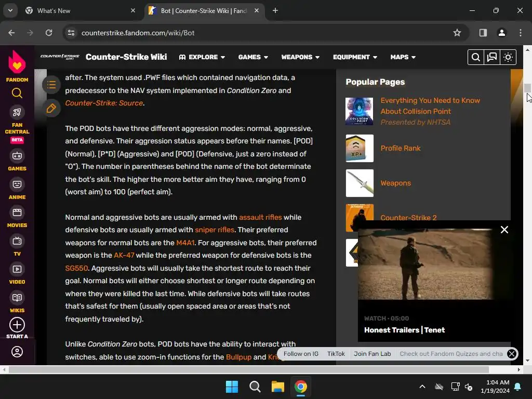Open the Bullpup link

(238, 357)
